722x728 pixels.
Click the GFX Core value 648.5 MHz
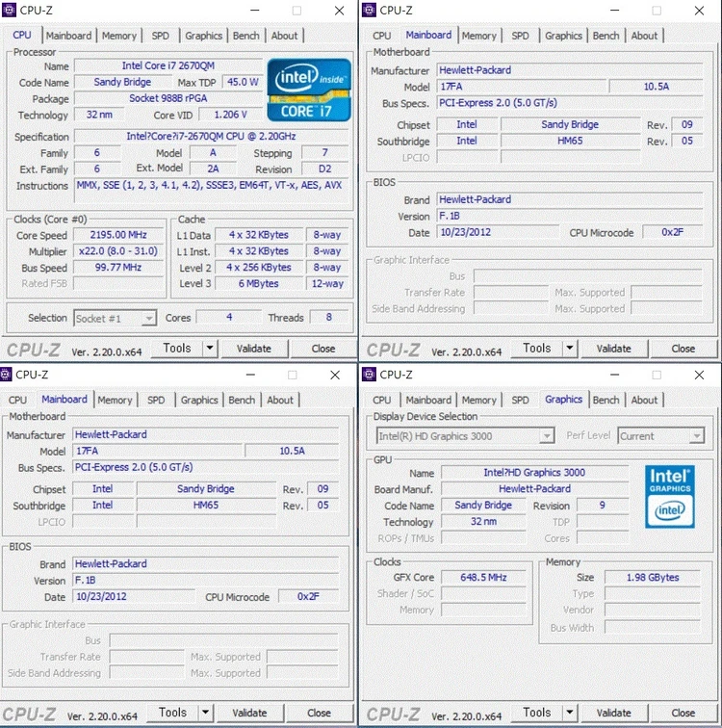[x=483, y=577]
